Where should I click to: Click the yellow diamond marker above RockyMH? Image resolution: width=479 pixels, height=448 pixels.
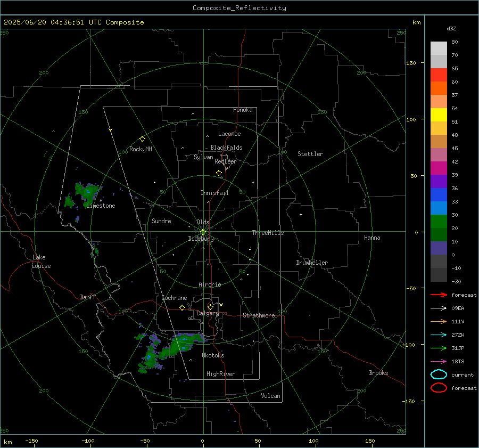tap(142, 139)
